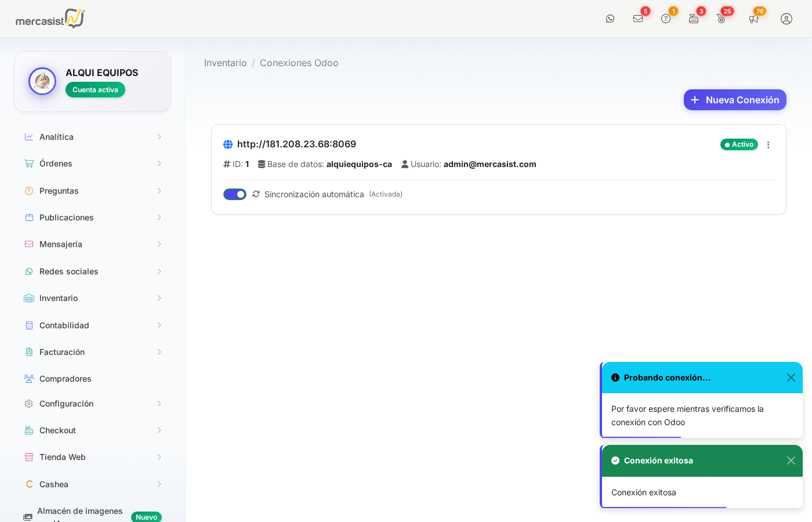The height and width of the screenshot is (522, 812).
Task: Select Órdenes in the sidebar
Action: coord(56,164)
